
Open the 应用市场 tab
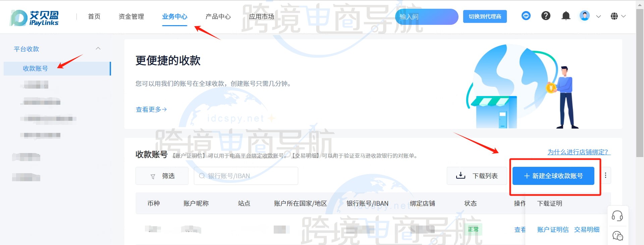pyautogui.click(x=262, y=16)
